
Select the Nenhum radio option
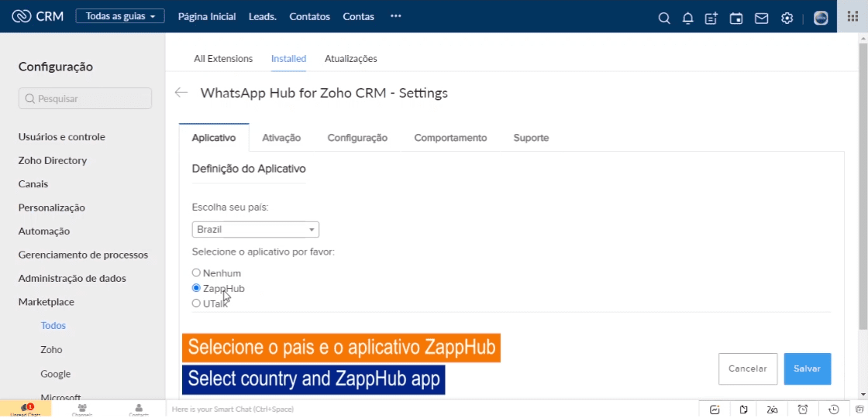[196, 273]
